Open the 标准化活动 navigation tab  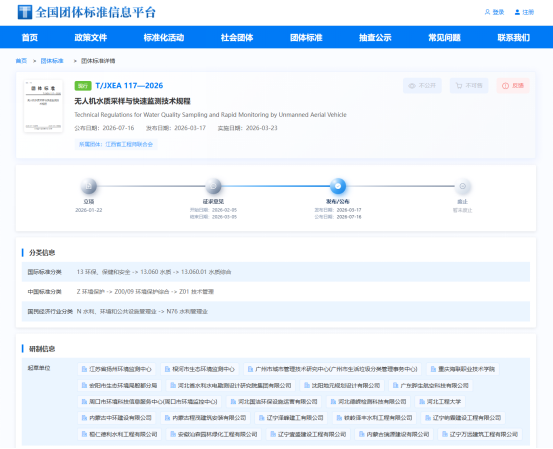coord(164,37)
